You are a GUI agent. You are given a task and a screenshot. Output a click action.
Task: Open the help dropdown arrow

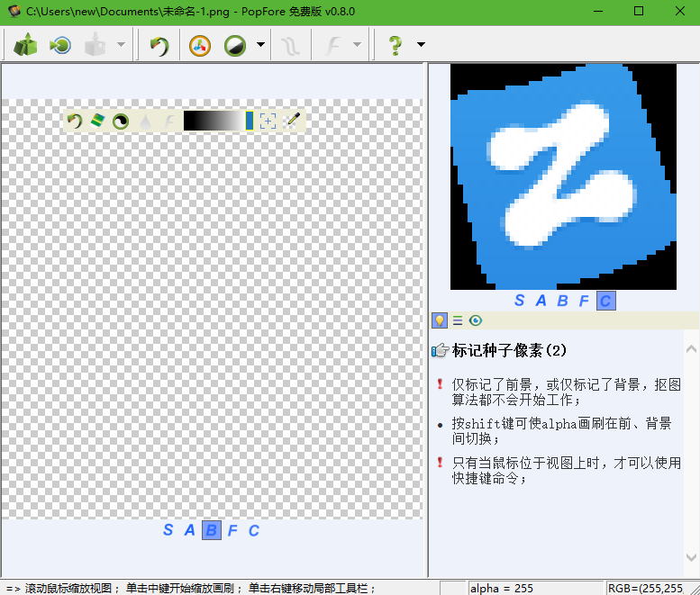(x=421, y=45)
